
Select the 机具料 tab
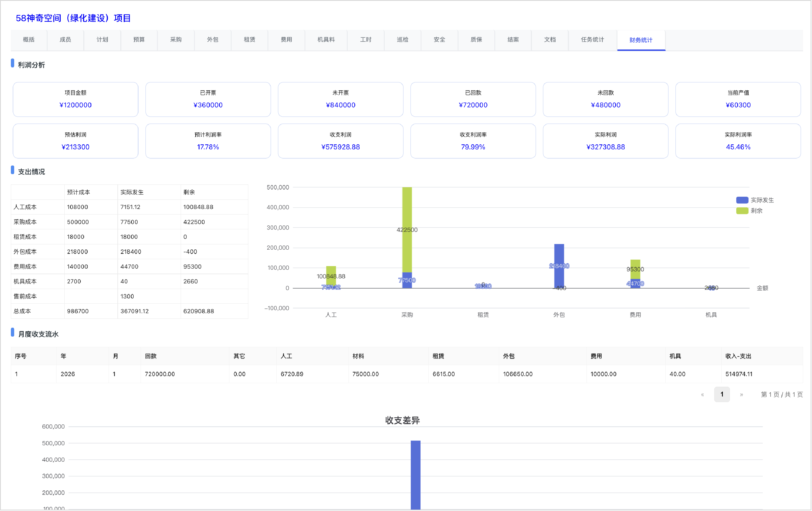(326, 40)
